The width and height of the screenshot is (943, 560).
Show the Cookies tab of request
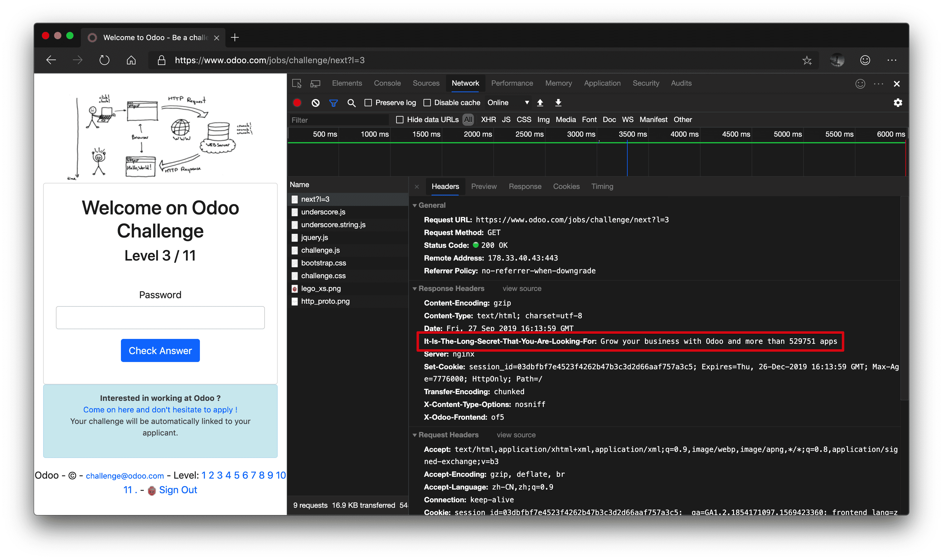[x=566, y=186]
